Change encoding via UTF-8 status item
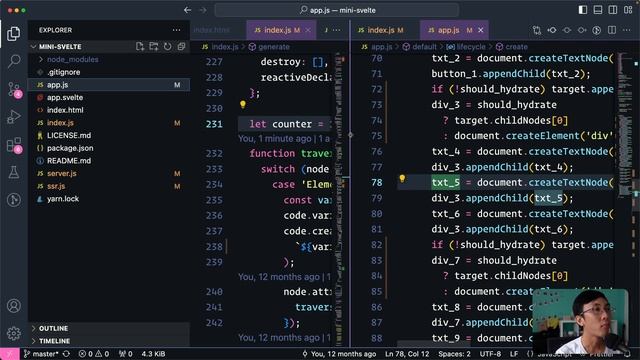The image size is (640, 360). coord(490,354)
